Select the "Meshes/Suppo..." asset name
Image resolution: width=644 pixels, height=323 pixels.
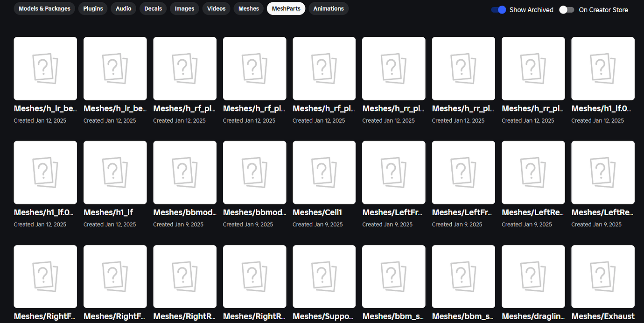click(323, 316)
